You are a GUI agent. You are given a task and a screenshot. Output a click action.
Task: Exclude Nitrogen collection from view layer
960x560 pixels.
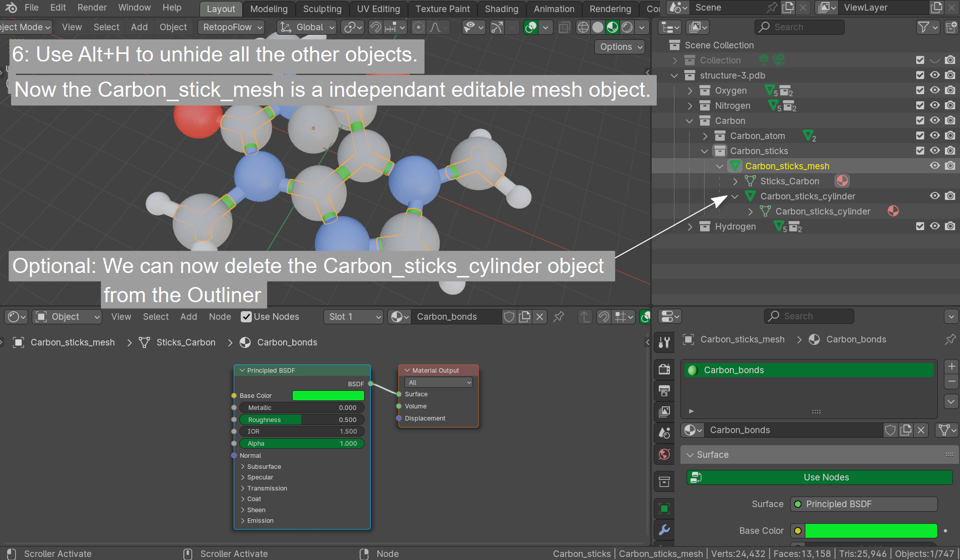[x=920, y=105]
